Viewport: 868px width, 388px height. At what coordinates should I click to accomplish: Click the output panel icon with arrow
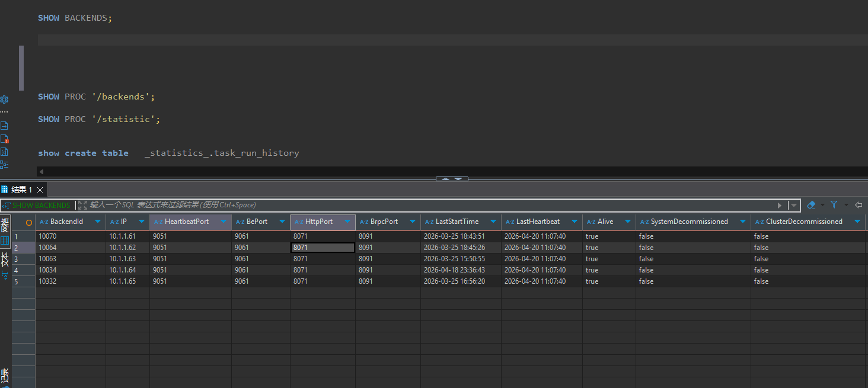pos(4,126)
